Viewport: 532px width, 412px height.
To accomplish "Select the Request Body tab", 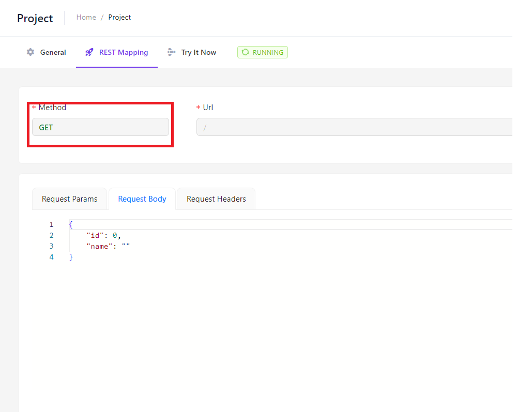I will 142,199.
